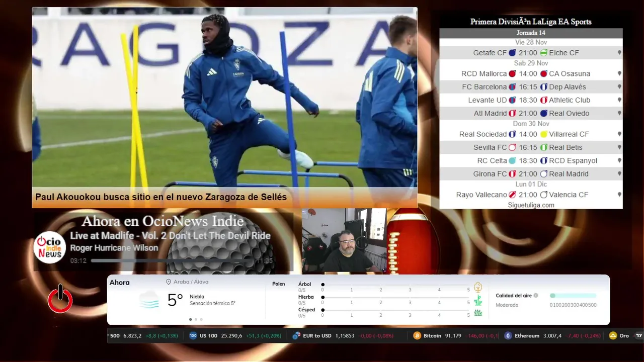Select the middle weather carousel dot
This screenshot has width=644, height=362.
[196, 319]
